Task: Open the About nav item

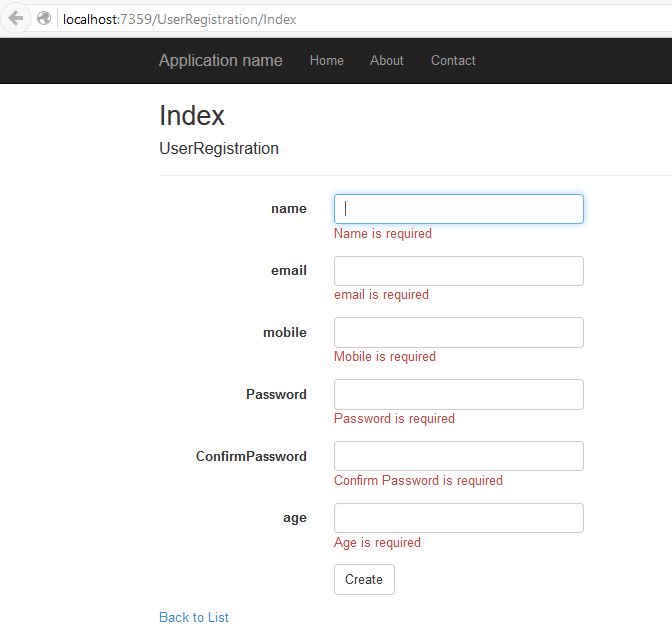Action: (x=387, y=60)
